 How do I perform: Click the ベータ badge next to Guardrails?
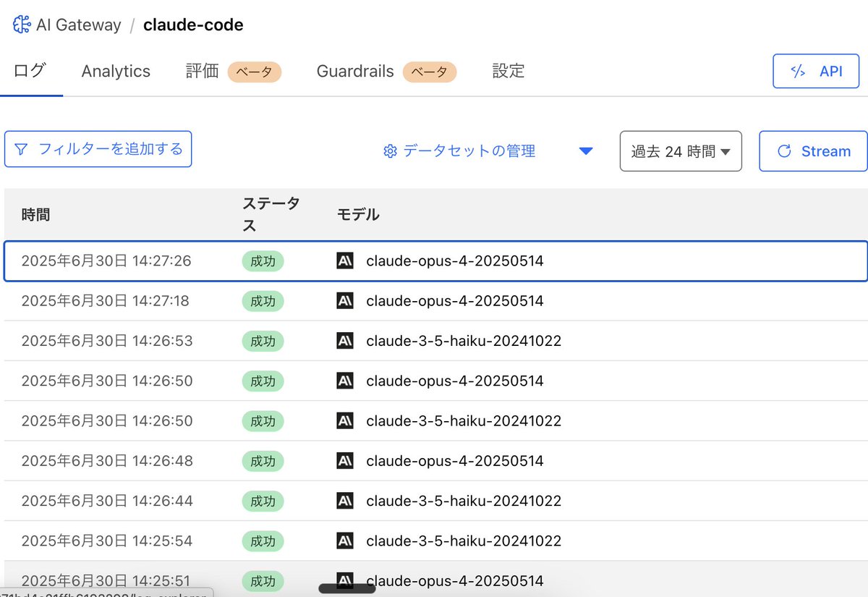(x=430, y=72)
